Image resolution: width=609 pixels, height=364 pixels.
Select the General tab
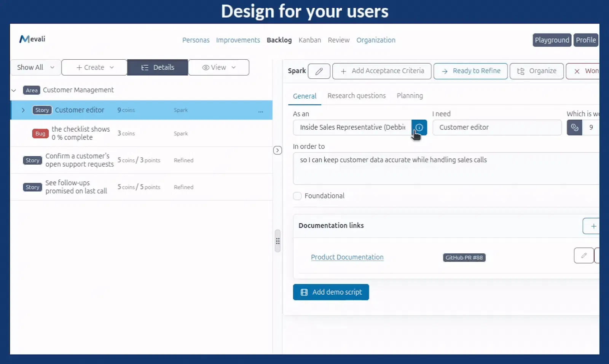pyautogui.click(x=304, y=96)
